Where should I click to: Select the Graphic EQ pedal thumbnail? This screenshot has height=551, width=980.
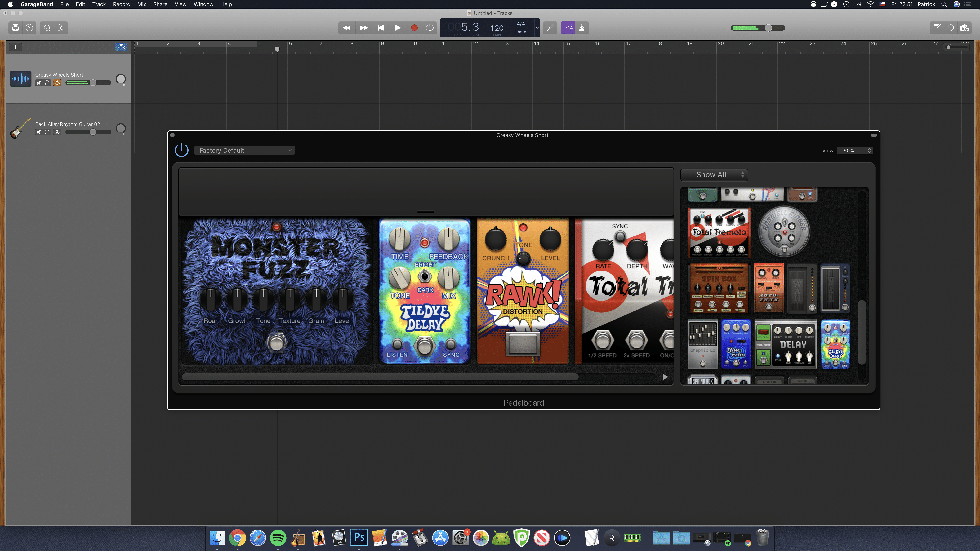(703, 344)
